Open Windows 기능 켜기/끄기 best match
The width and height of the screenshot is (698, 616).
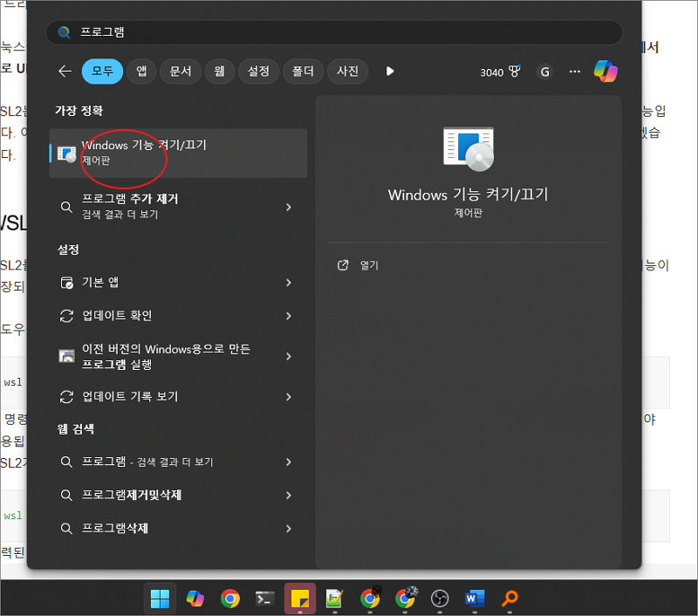tap(178, 153)
